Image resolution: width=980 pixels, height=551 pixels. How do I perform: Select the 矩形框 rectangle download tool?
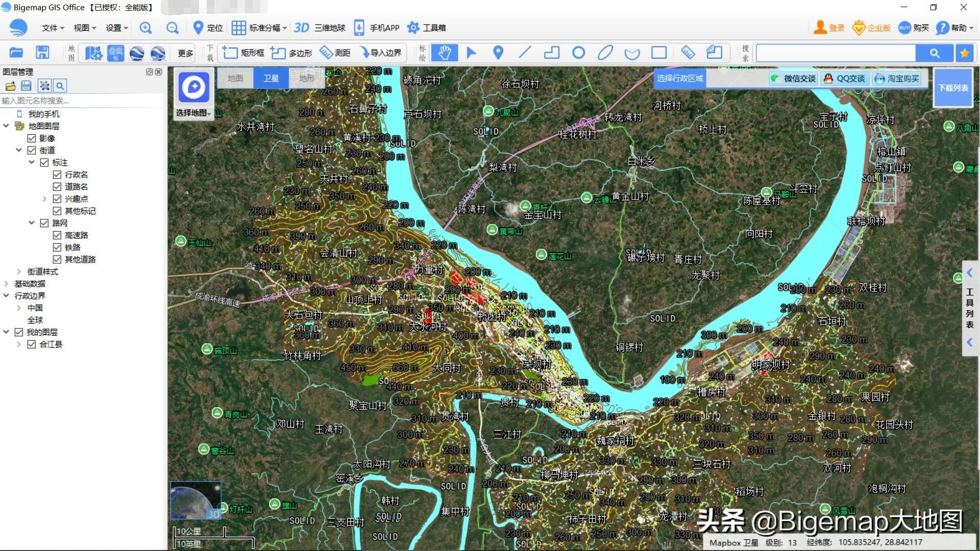(243, 53)
